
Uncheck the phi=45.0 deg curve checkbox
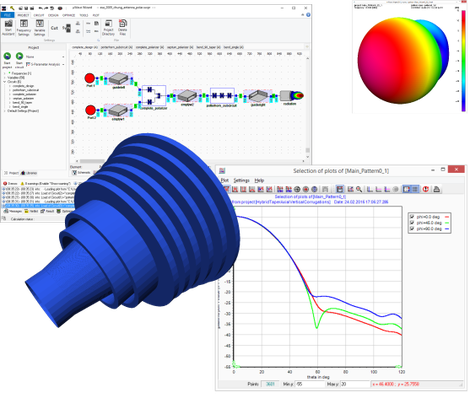pyautogui.click(x=412, y=223)
